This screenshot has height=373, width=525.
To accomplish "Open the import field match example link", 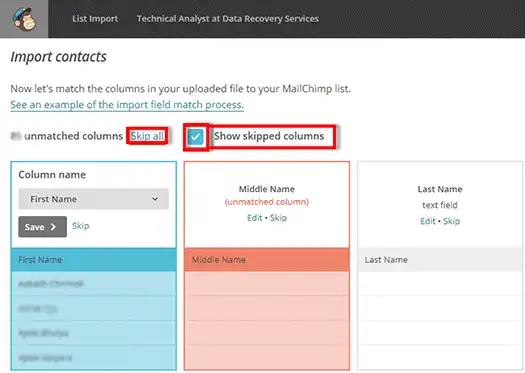I will [x=127, y=105].
